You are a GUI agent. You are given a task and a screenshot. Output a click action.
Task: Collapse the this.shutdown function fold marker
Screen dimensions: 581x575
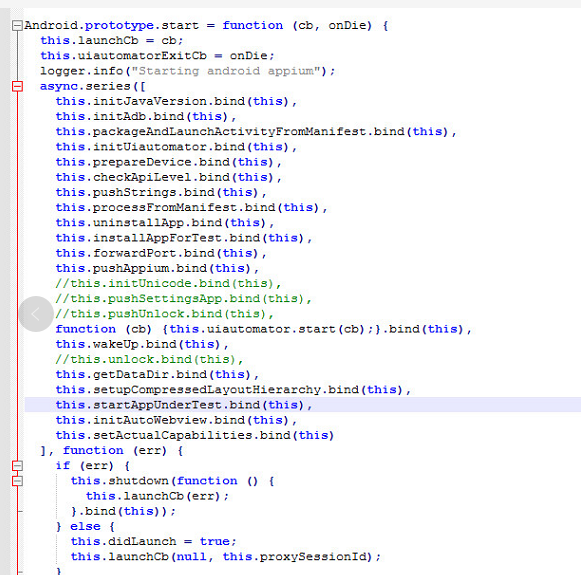tap(17, 481)
